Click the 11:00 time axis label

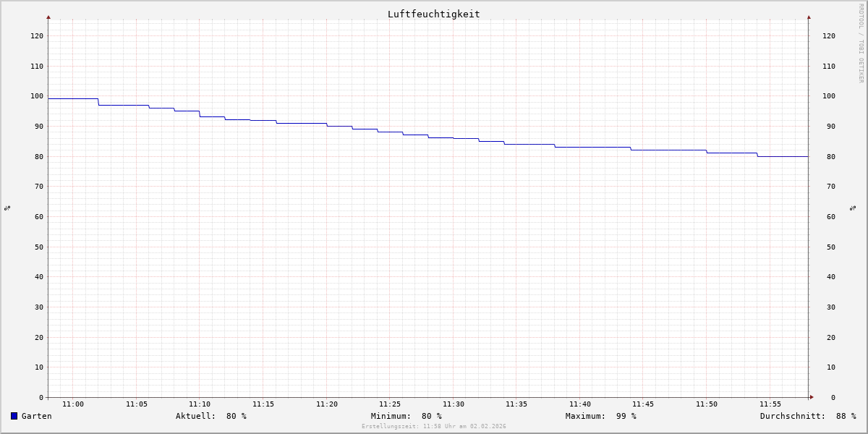(x=73, y=404)
